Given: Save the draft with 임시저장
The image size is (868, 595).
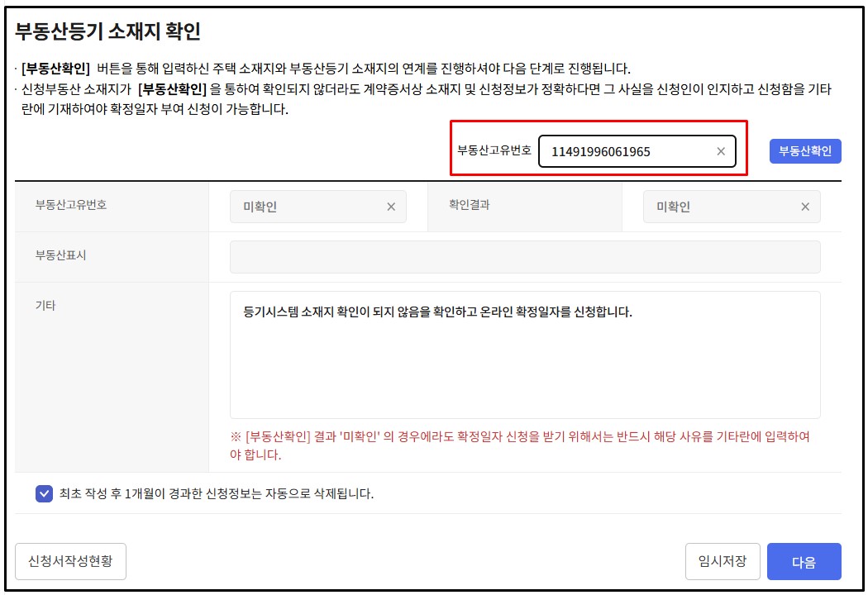Looking at the screenshot, I should point(723,561).
